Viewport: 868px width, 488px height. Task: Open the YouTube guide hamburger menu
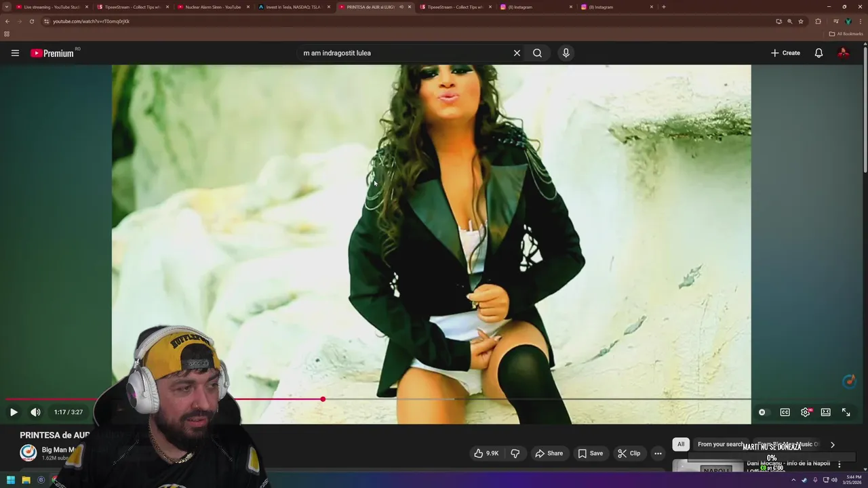pos(15,53)
